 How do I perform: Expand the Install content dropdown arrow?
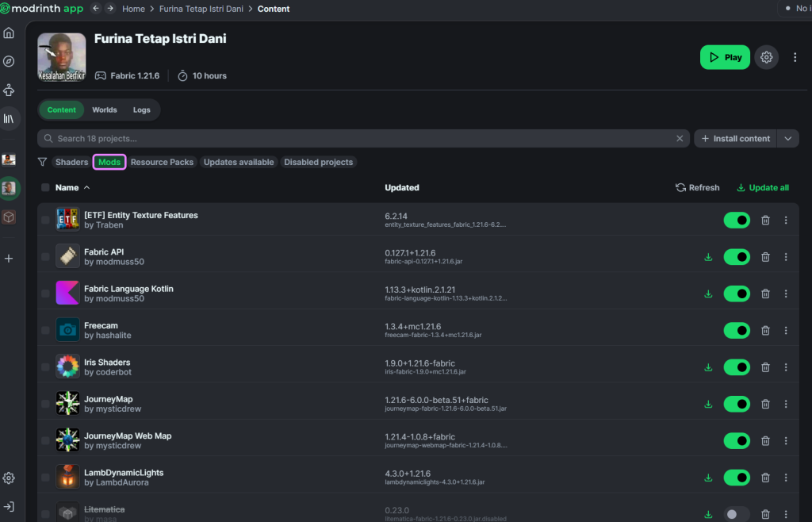(x=787, y=138)
